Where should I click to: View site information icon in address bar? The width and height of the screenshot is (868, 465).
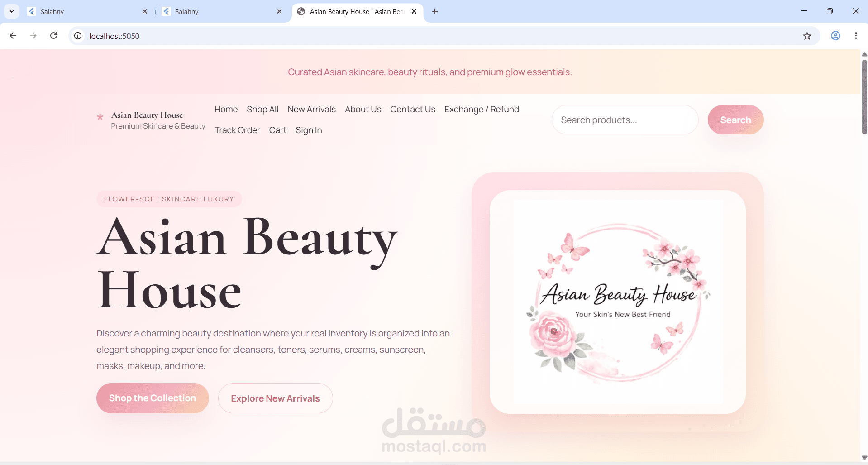(x=78, y=36)
